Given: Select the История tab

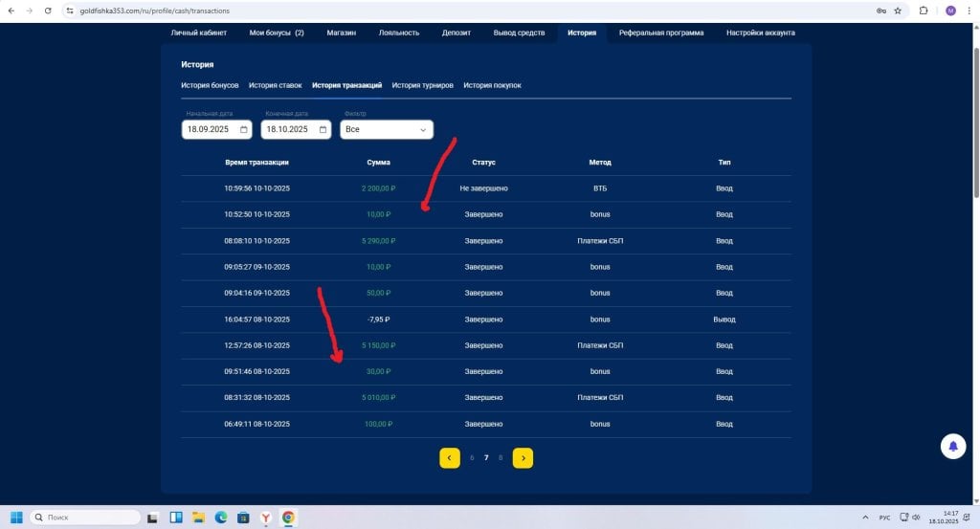Looking at the screenshot, I should (x=582, y=33).
